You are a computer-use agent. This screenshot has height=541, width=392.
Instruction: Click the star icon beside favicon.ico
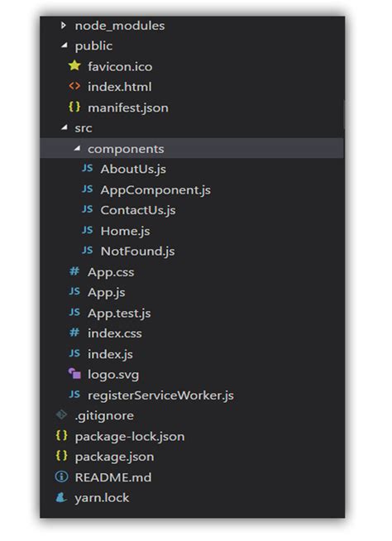74,65
